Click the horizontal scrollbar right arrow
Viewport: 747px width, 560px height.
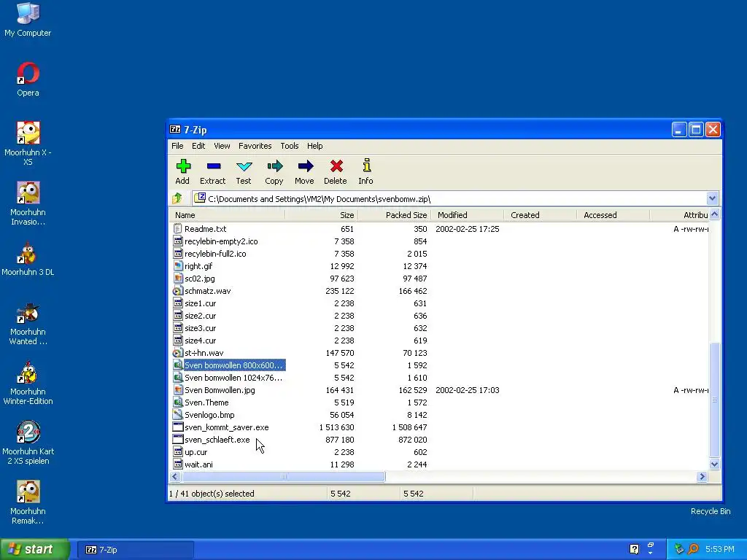(702, 476)
